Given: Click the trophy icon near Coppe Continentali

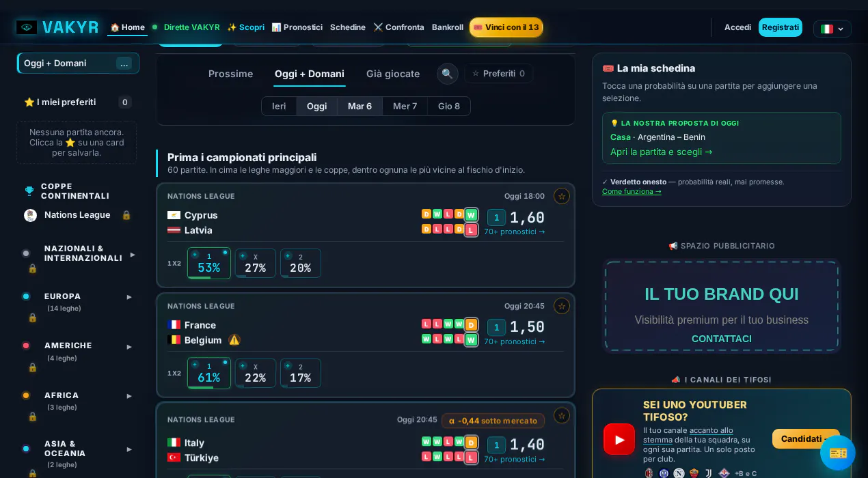Looking at the screenshot, I should pyautogui.click(x=29, y=191).
